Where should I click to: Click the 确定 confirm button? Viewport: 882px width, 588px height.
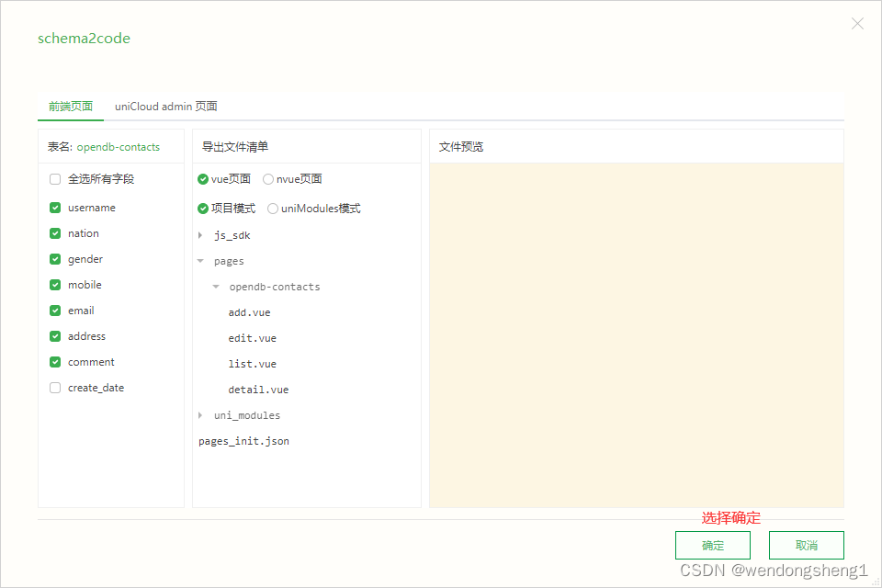tap(713, 545)
